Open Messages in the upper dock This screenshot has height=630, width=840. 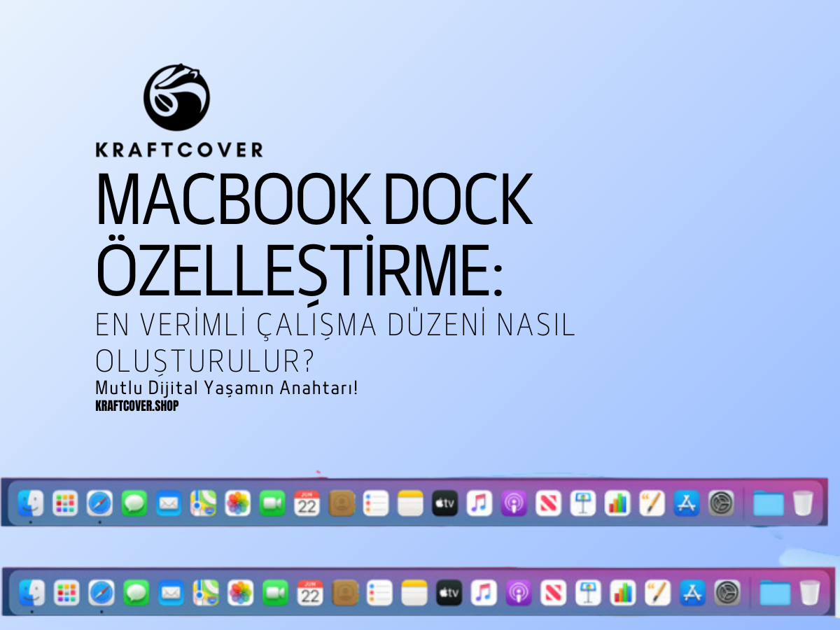(134, 503)
